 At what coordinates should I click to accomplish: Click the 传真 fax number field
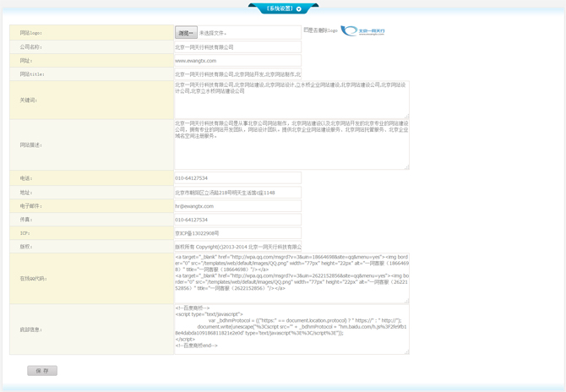(237, 220)
